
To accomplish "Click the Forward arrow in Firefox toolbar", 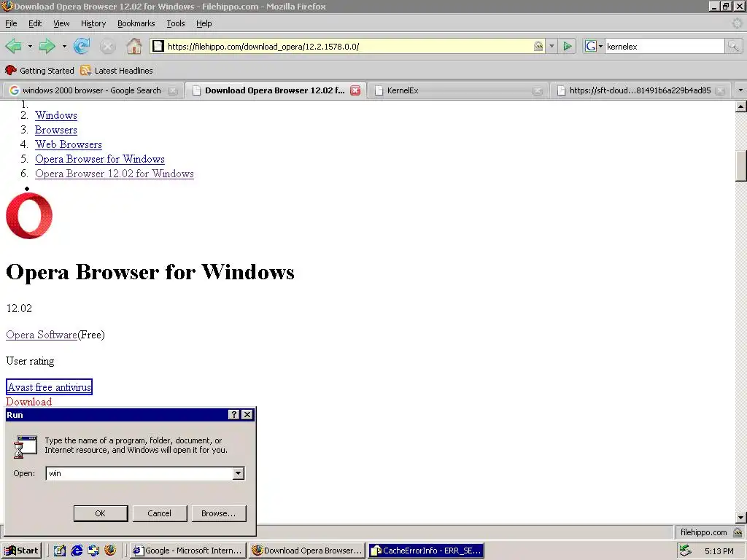I will pos(47,46).
